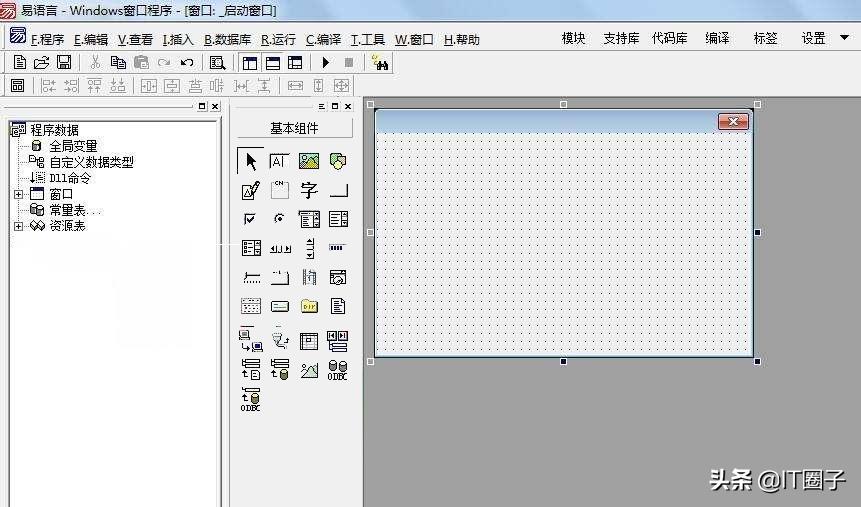Select the table grid component
Screen dimensions: 861x507
coord(309,341)
